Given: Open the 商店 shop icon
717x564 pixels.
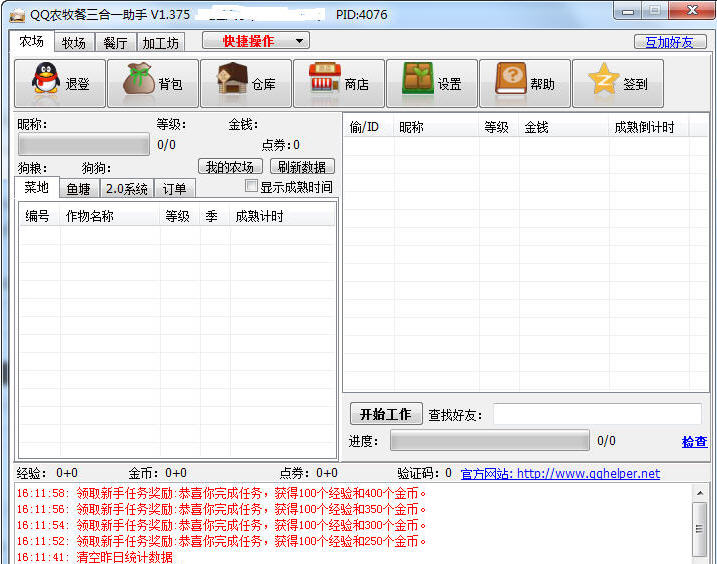Looking at the screenshot, I should point(339,83).
